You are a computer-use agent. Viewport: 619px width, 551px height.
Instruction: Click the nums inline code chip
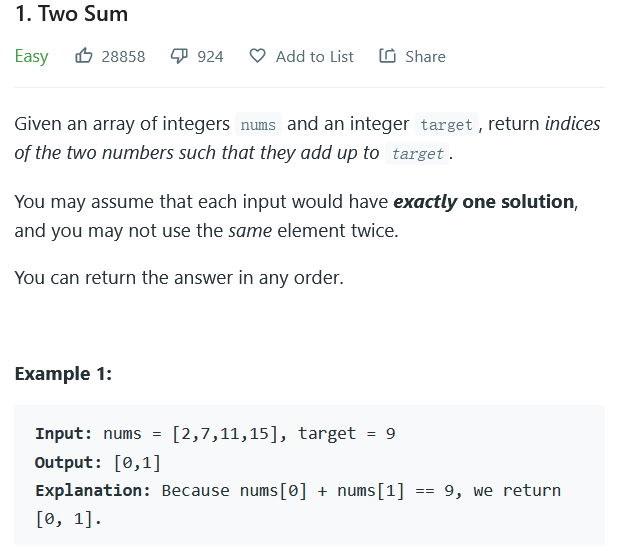258,124
